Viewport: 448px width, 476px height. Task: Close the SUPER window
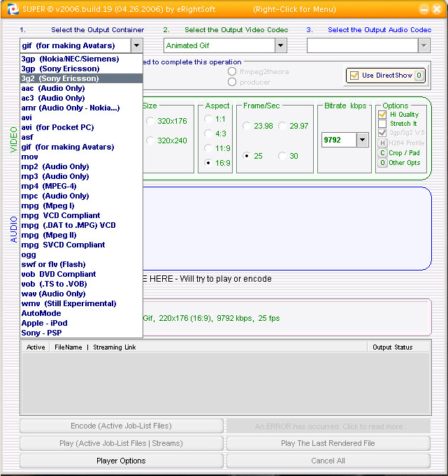[437, 9]
